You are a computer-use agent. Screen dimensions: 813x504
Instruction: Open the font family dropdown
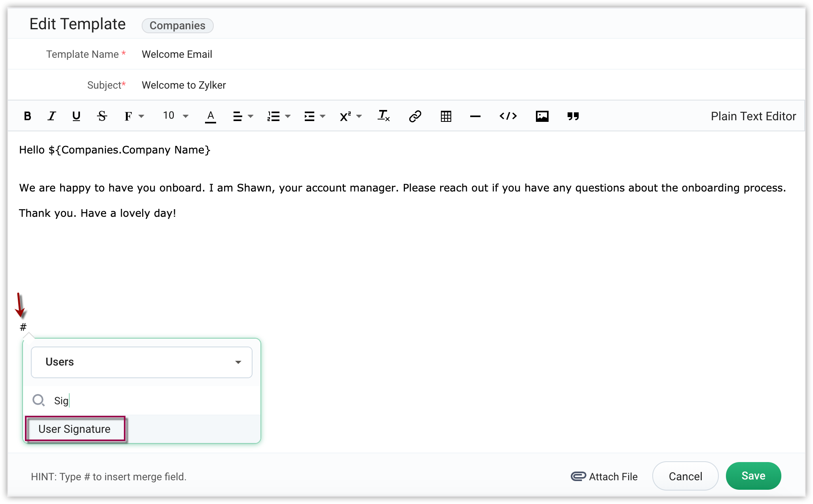point(134,116)
